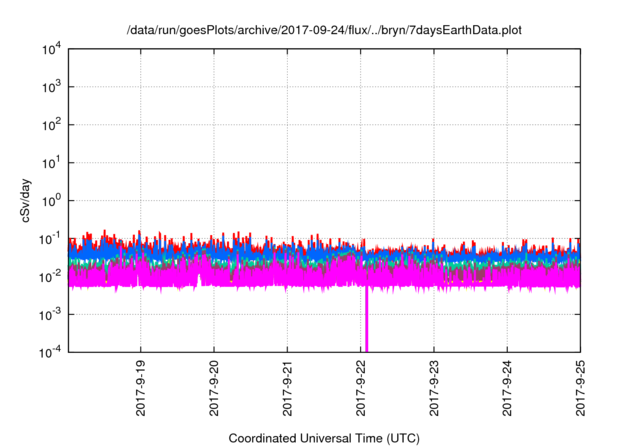Click the 2017-9-19 x-axis date label
This screenshot has height=448, width=640.
pyautogui.click(x=140, y=388)
